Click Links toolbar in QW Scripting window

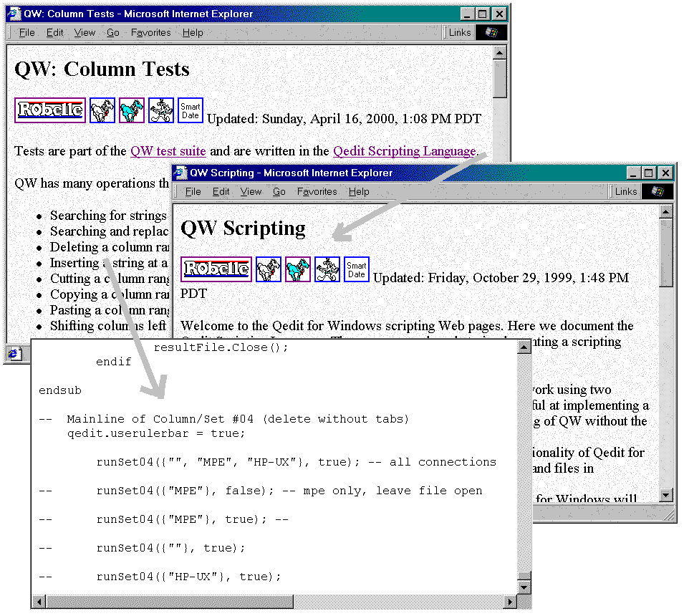tap(626, 191)
